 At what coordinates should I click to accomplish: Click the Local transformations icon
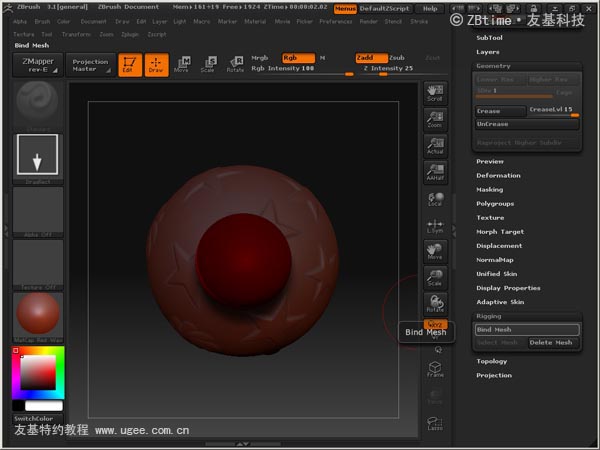point(435,199)
